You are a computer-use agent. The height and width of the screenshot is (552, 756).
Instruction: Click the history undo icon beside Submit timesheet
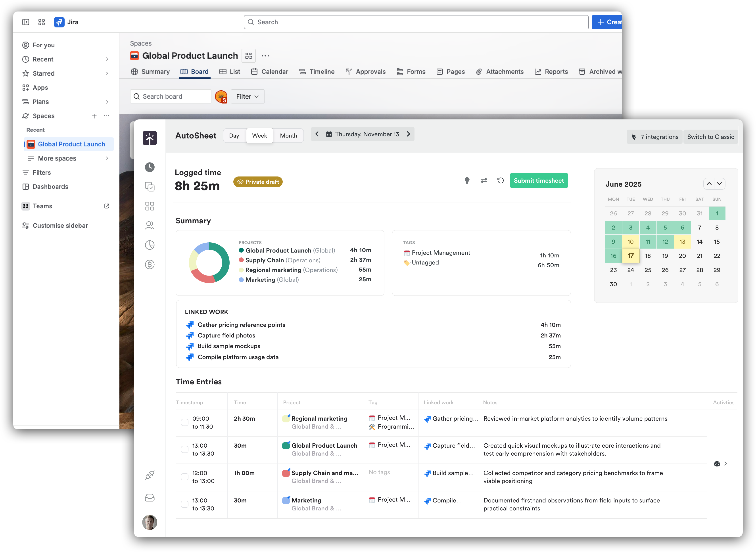point(500,180)
